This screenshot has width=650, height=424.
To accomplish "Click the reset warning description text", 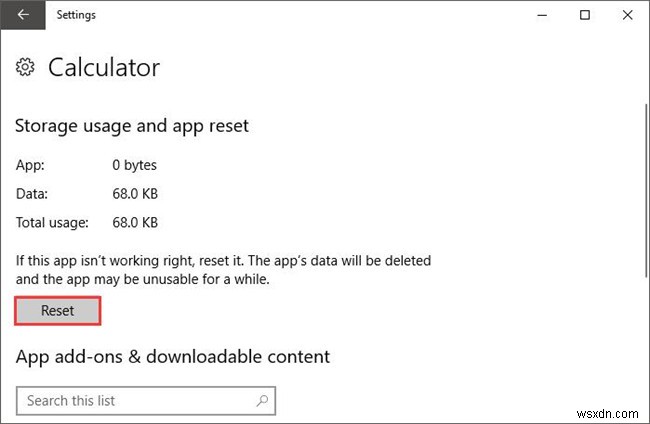I will [x=223, y=269].
